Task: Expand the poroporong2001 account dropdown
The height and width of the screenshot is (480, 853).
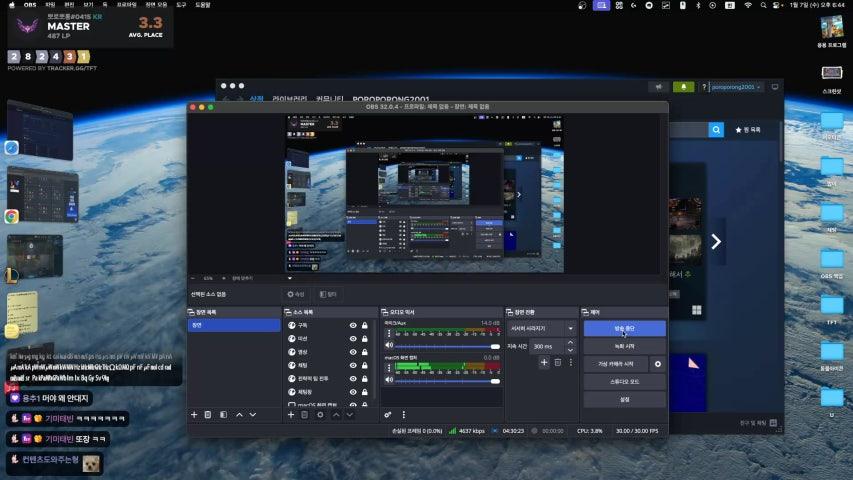Action: [x=737, y=87]
